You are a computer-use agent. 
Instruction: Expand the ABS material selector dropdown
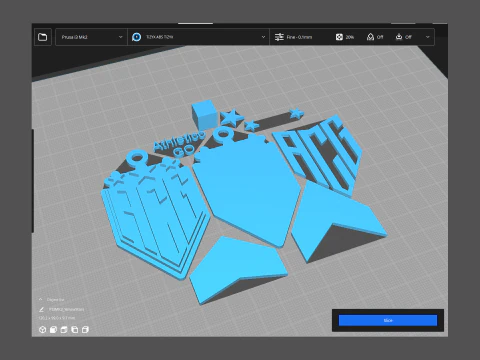pos(199,37)
